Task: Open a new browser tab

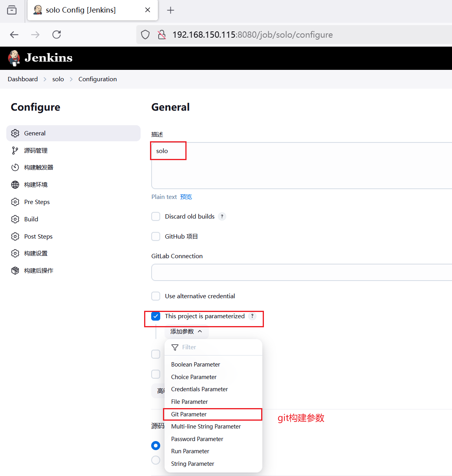Action: click(170, 10)
